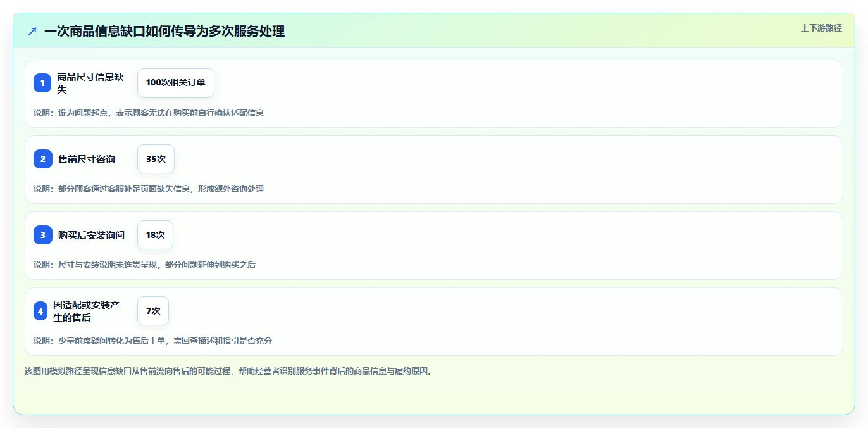Select the 18次 value chip
Image resolution: width=868 pixels, height=428 pixels.
coord(155,235)
